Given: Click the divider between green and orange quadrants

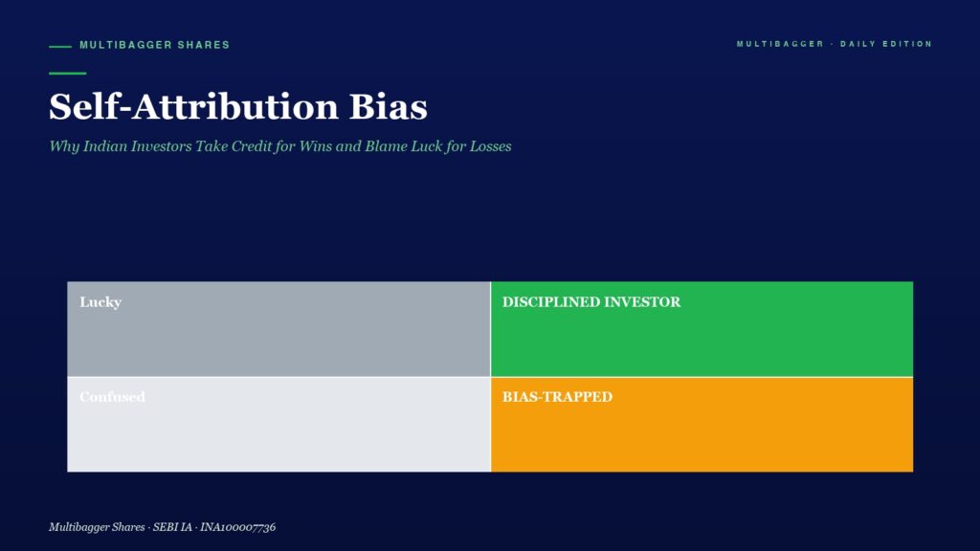Looking at the screenshot, I should pos(702,377).
